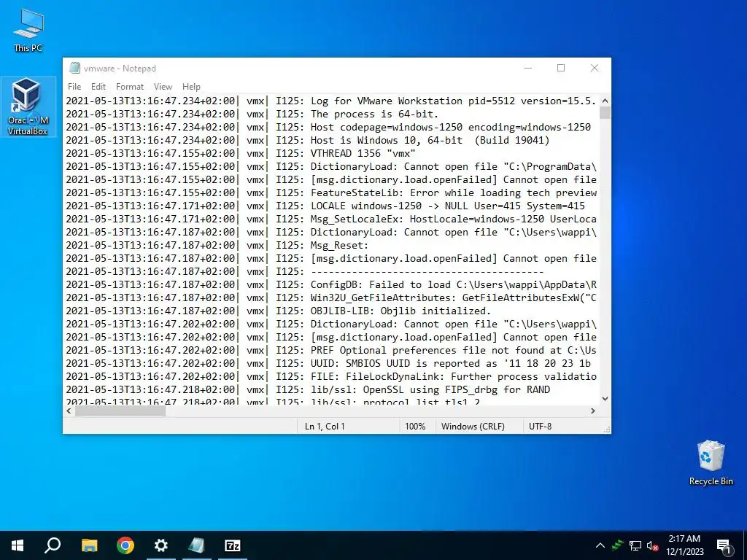747x560 pixels.
Task: Click 'Ln 1, Col 1' in status bar
Action: pyautogui.click(x=325, y=426)
